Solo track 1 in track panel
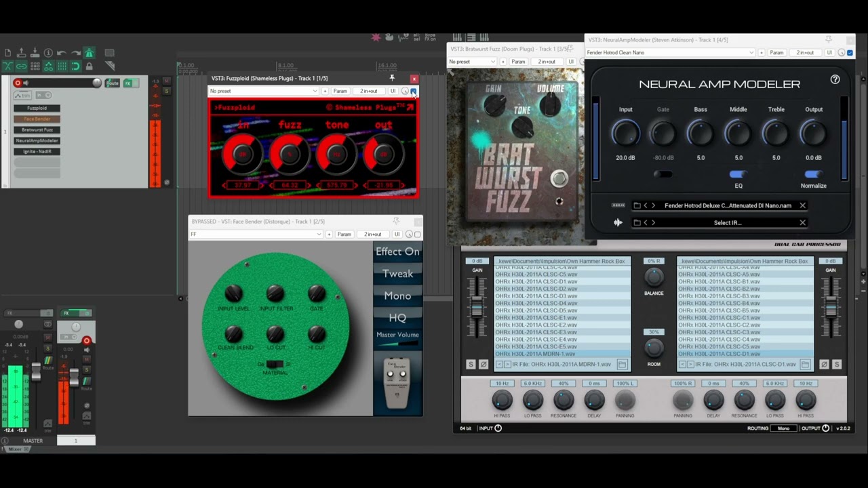868x488 pixels. click(167, 89)
